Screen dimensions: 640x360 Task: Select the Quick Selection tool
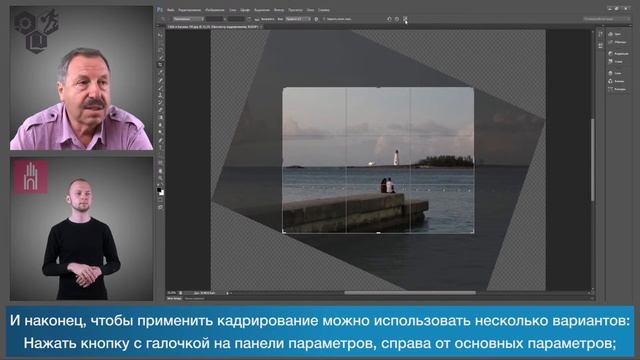point(160,57)
